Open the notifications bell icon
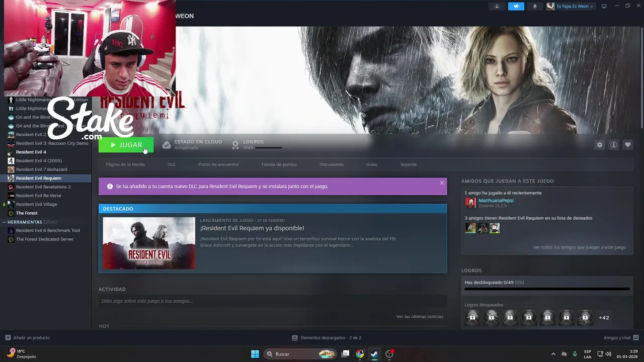Image resolution: width=644 pixels, height=362 pixels. (535, 7)
